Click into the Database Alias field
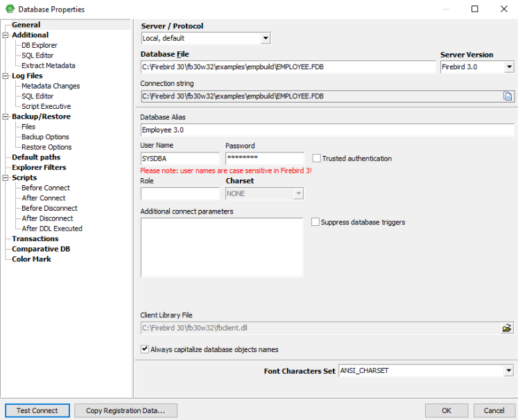518x420 pixels. pyautogui.click(x=326, y=130)
